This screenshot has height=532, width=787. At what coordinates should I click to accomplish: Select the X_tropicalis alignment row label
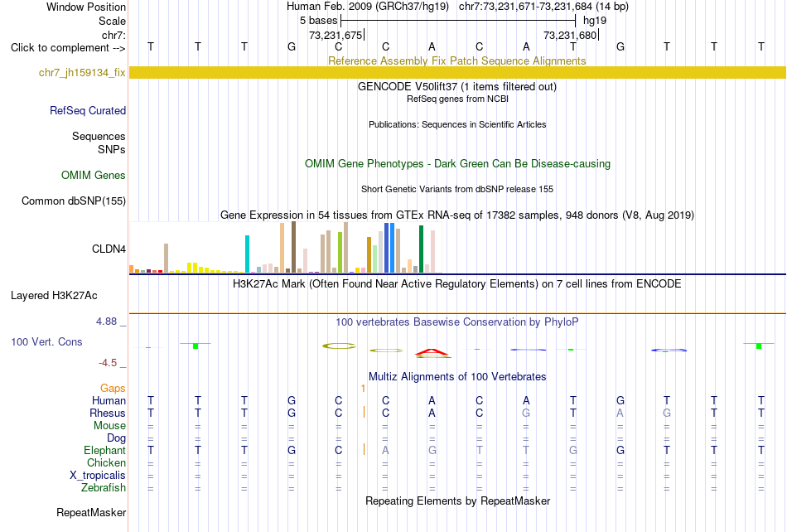click(98, 476)
